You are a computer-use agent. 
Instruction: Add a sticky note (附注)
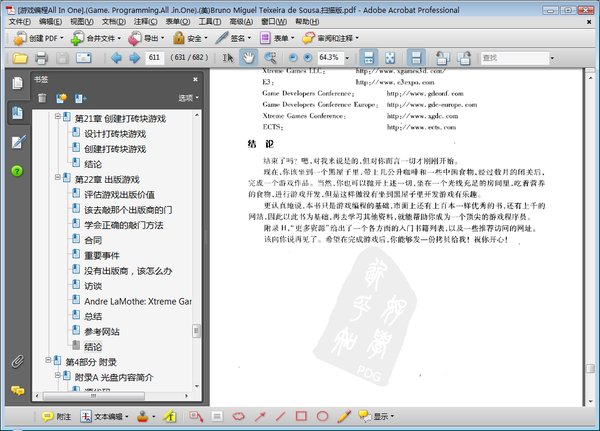[x=57, y=416]
